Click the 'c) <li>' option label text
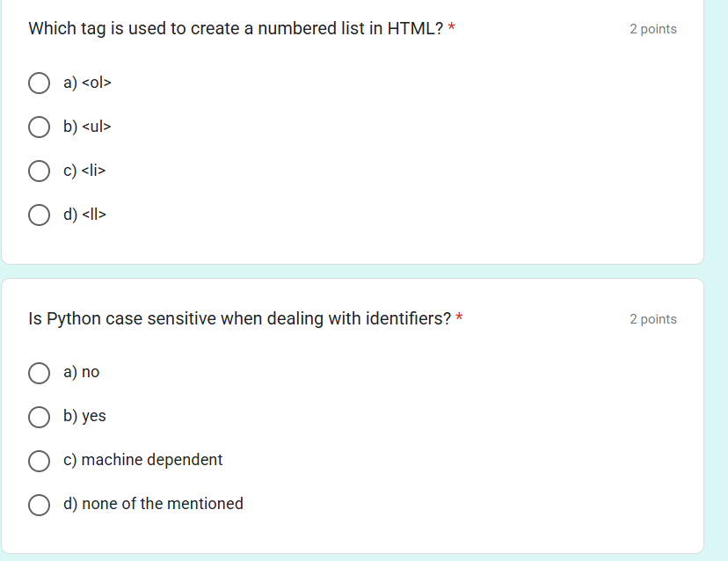 tap(84, 171)
